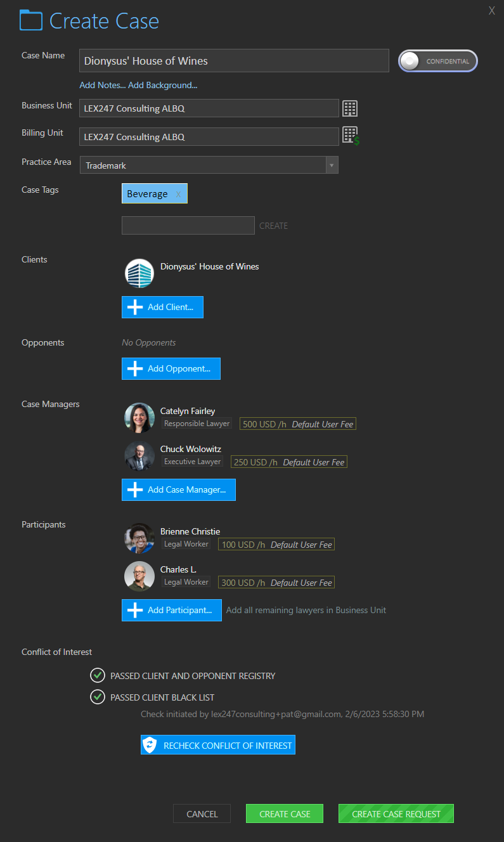Open Chuck Wolowitz's Executive Lawyer role label

[193, 462]
